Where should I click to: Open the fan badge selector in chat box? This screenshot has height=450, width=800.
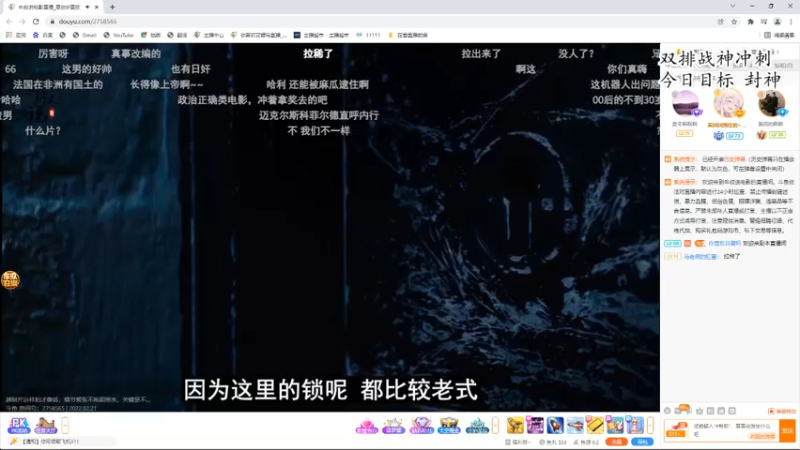[677, 430]
